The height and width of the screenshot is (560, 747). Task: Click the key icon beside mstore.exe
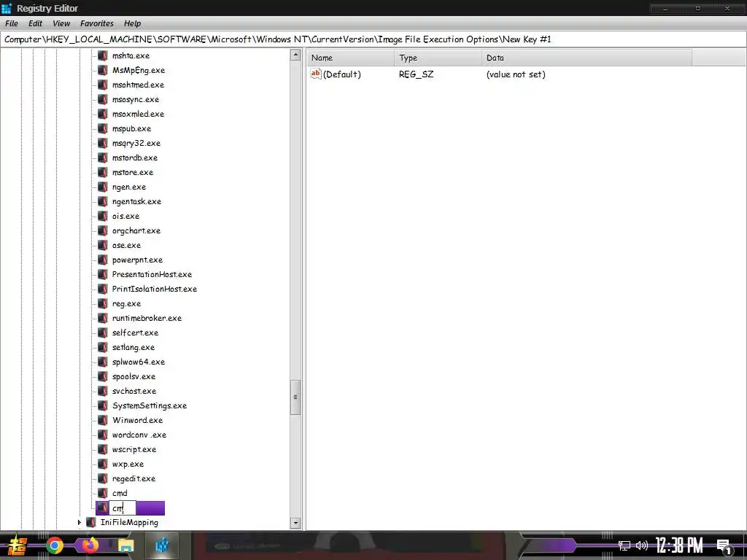pyautogui.click(x=102, y=172)
